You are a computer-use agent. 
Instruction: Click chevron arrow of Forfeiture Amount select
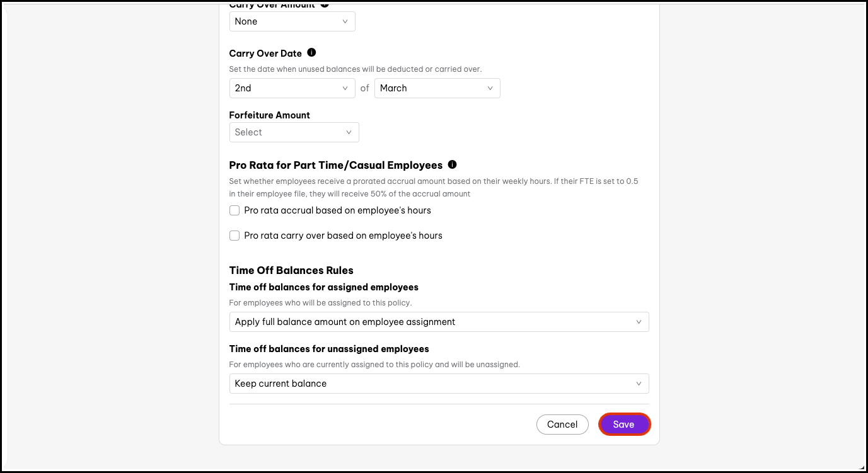coord(349,132)
